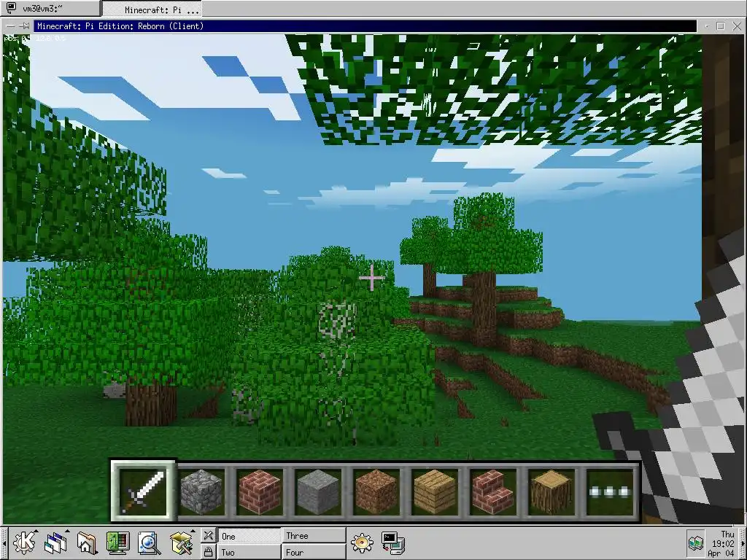Image resolution: width=747 pixels, height=560 pixels.
Task: Launch the system monitor panel icon
Action: (x=117, y=543)
